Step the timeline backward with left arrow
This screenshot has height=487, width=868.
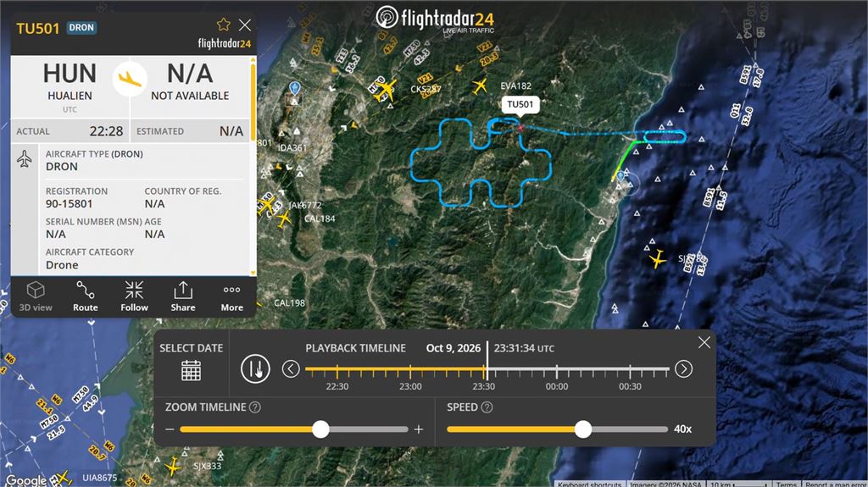pyautogui.click(x=291, y=368)
